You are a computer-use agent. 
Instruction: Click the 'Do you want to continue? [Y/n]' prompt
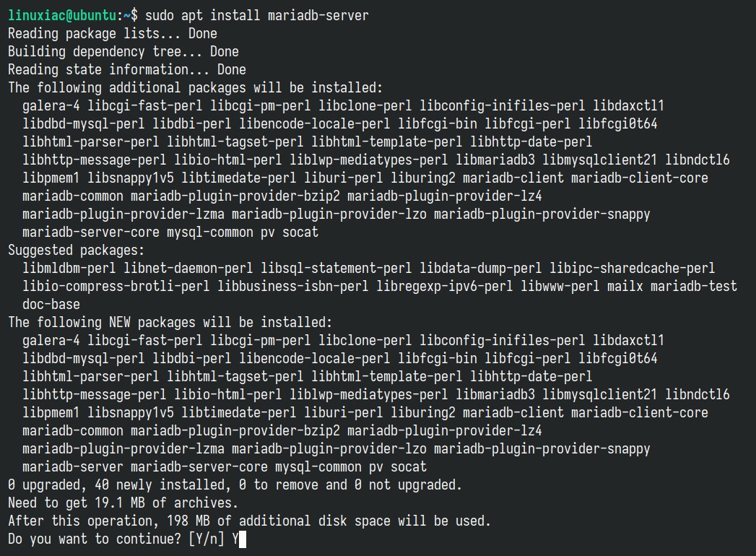116,539
